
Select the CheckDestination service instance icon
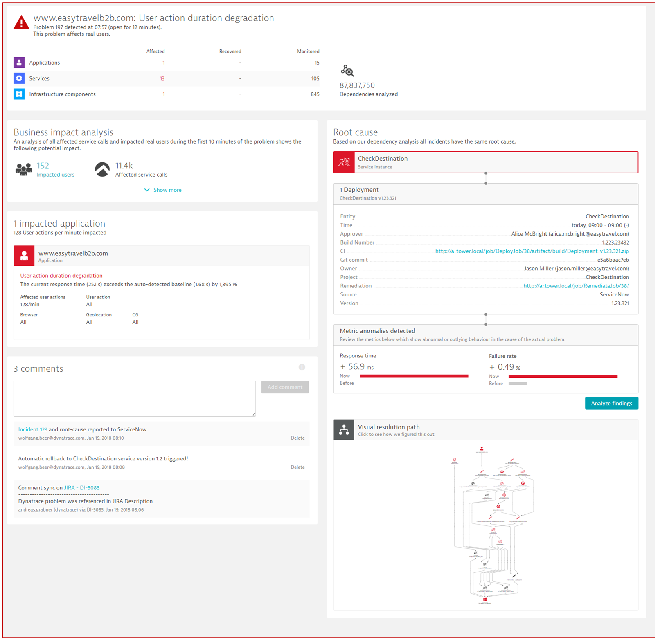coord(344,162)
